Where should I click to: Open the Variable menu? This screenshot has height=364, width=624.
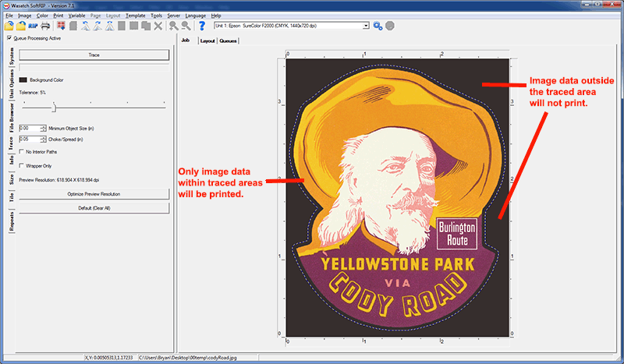(x=76, y=16)
